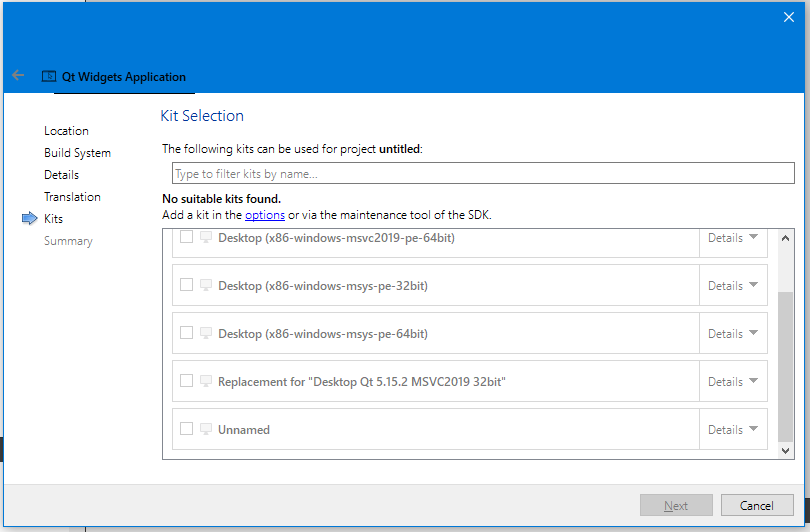The height and width of the screenshot is (532, 810).
Task: Select the Build System step in sidebar
Action: (x=77, y=153)
